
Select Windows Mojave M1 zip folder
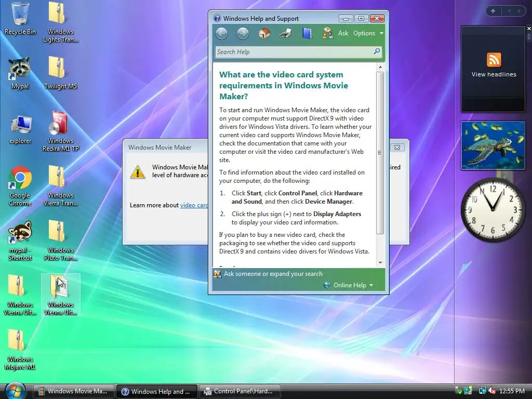(x=20, y=350)
